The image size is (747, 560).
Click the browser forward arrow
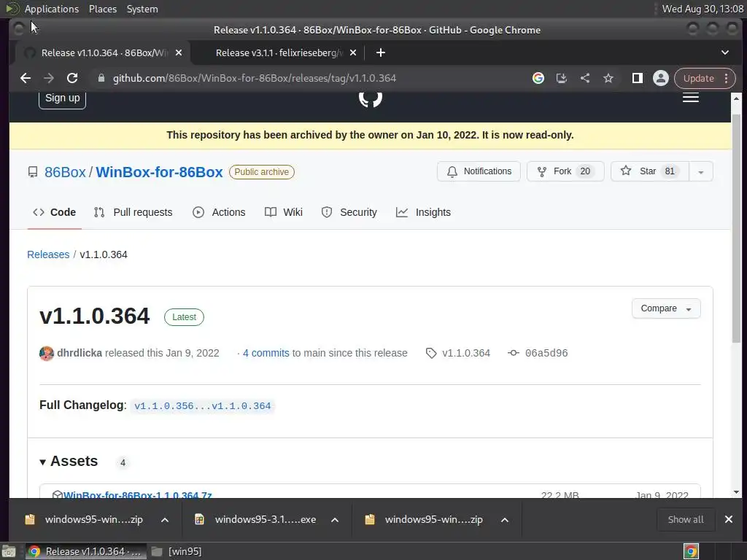click(x=49, y=78)
